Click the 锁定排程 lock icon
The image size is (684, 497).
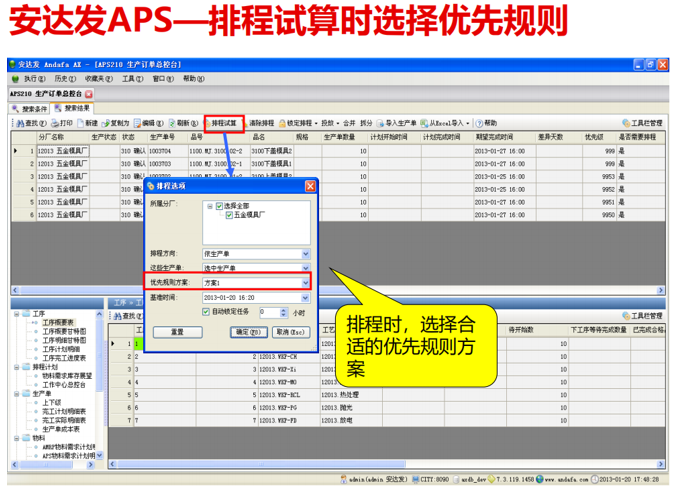pos(282,123)
